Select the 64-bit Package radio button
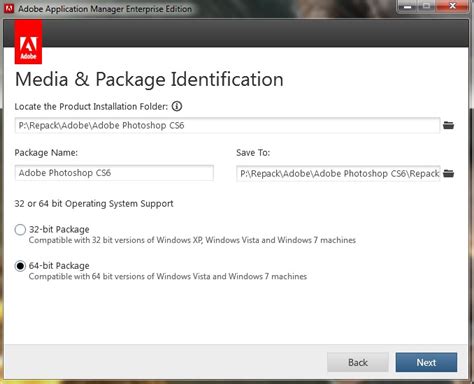This screenshot has width=474, height=384. click(20, 266)
